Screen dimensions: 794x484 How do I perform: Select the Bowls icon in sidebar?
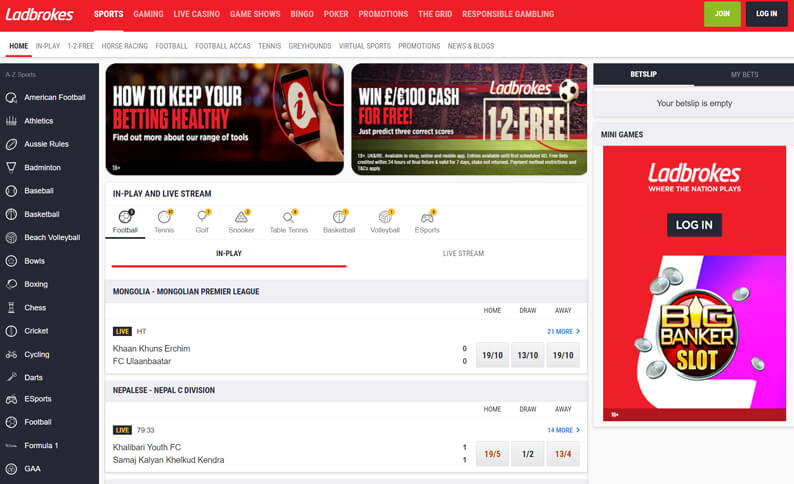(11, 261)
